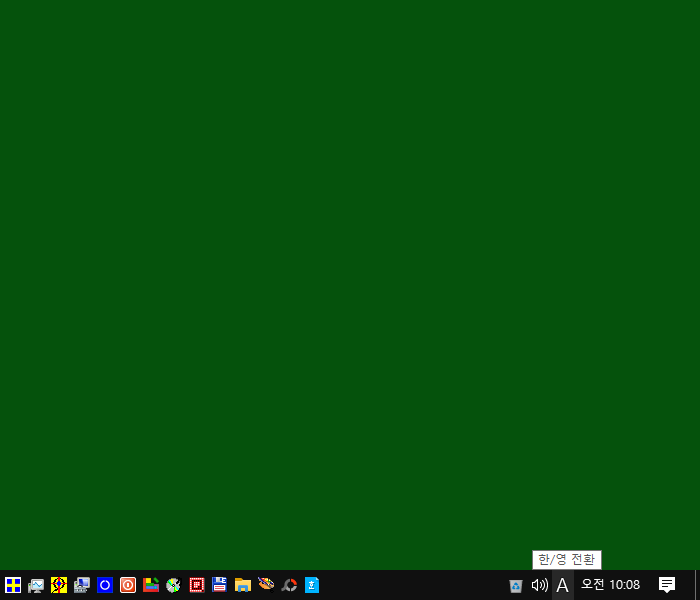Open the Action Center notification icon
Image resolution: width=700 pixels, height=600 pixels.
click(667, 585)
